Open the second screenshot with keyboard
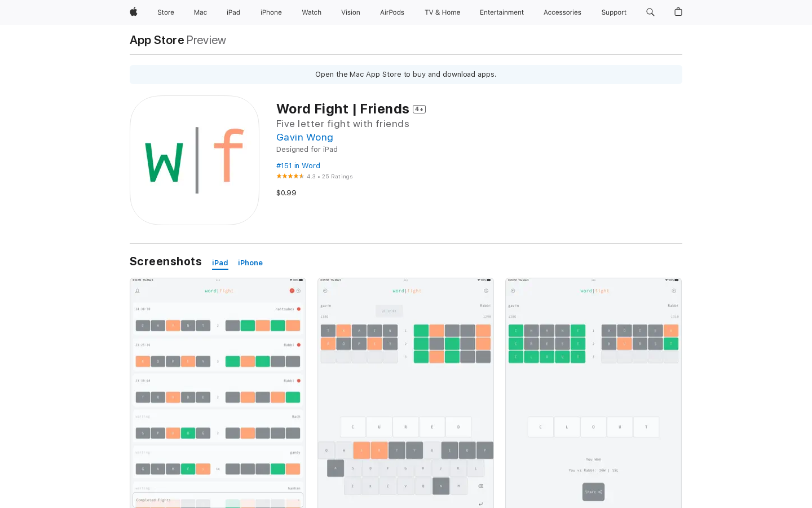Image resolution: width=812 pixels, height=508 pixels. tap(405, 393)
